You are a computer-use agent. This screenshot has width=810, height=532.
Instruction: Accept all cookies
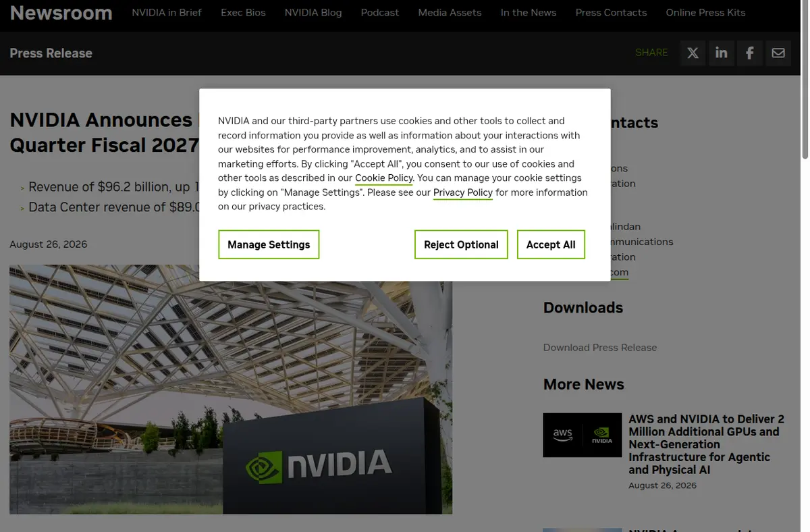coord(551,244)
